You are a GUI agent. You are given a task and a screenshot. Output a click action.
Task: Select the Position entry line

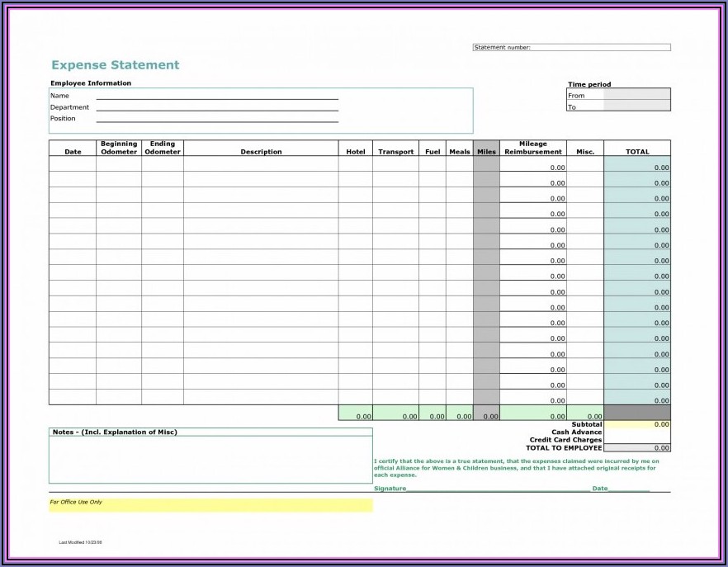point(217,119)
